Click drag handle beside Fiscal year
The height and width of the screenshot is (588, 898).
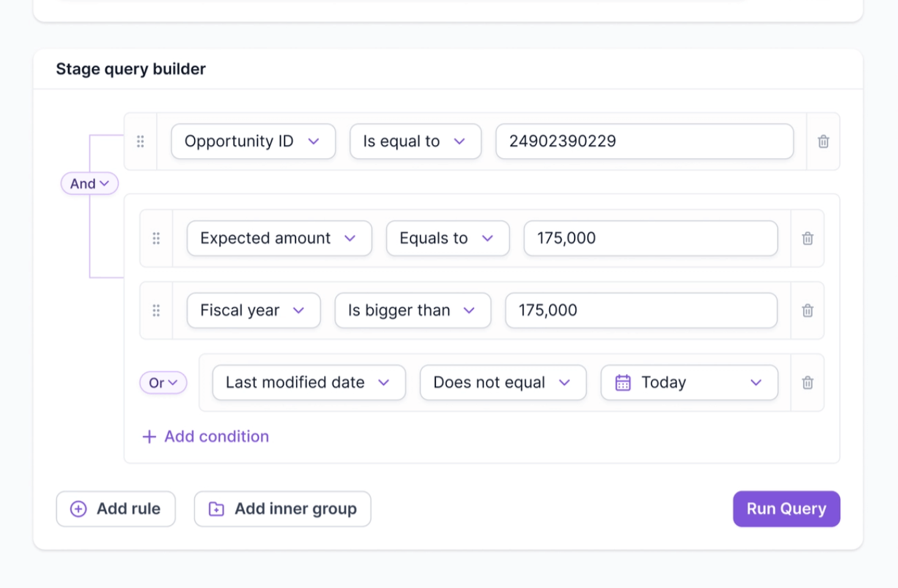coord(156,310)
